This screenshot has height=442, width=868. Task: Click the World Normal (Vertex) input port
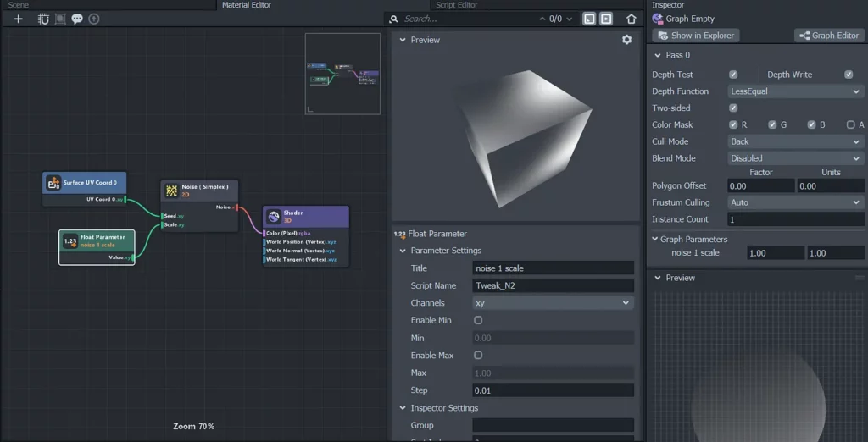264,251
